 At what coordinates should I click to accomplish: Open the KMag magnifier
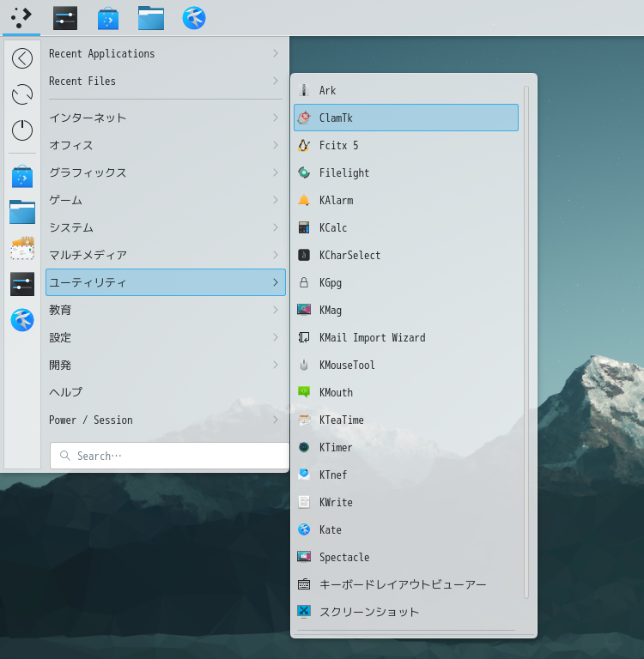click(x=406, y=310)
